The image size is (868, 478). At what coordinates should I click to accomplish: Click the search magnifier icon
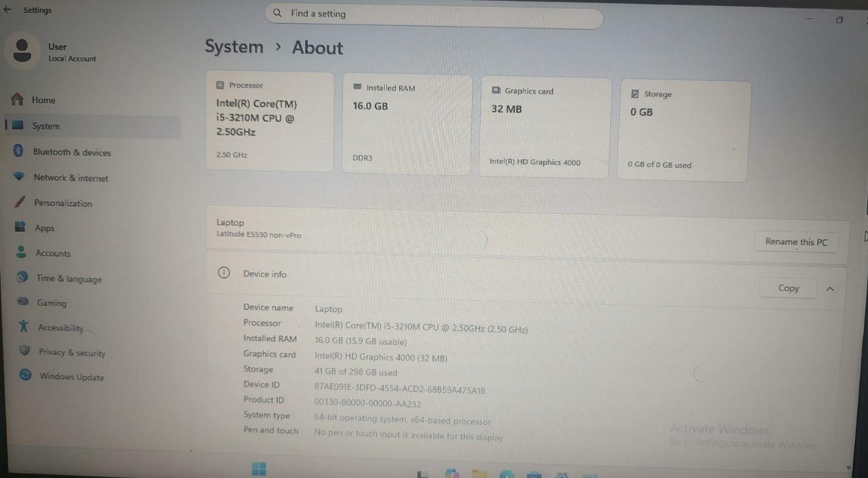[x=277, y=13]
